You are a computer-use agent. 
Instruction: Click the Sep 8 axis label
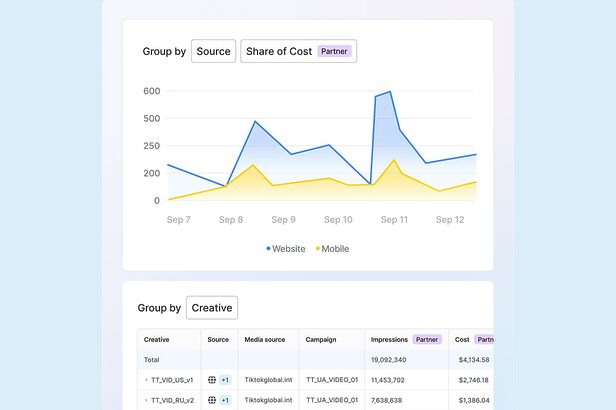coord(231,220)
